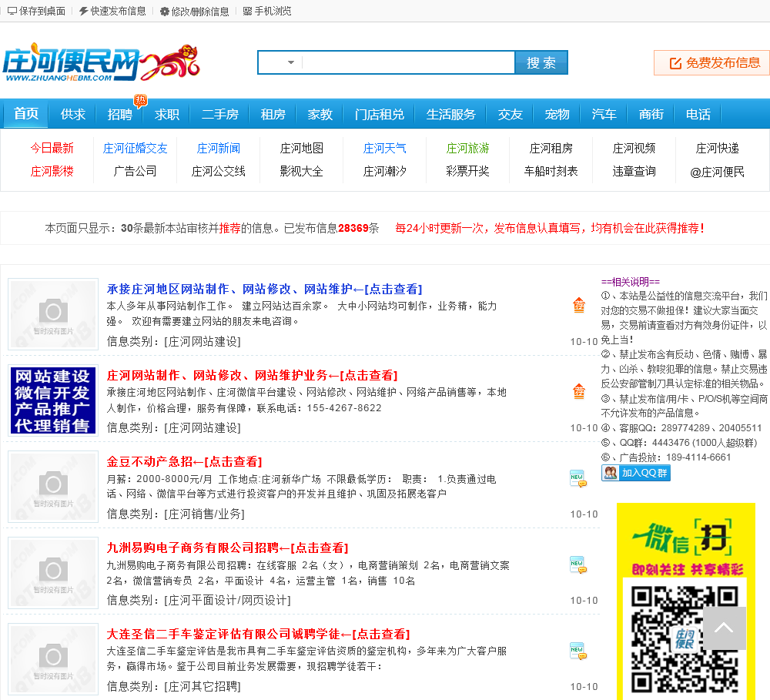Viewport: 770px width, 700px height.
Task: Open the search category dropdown arrow
Action: coord(291,62)
